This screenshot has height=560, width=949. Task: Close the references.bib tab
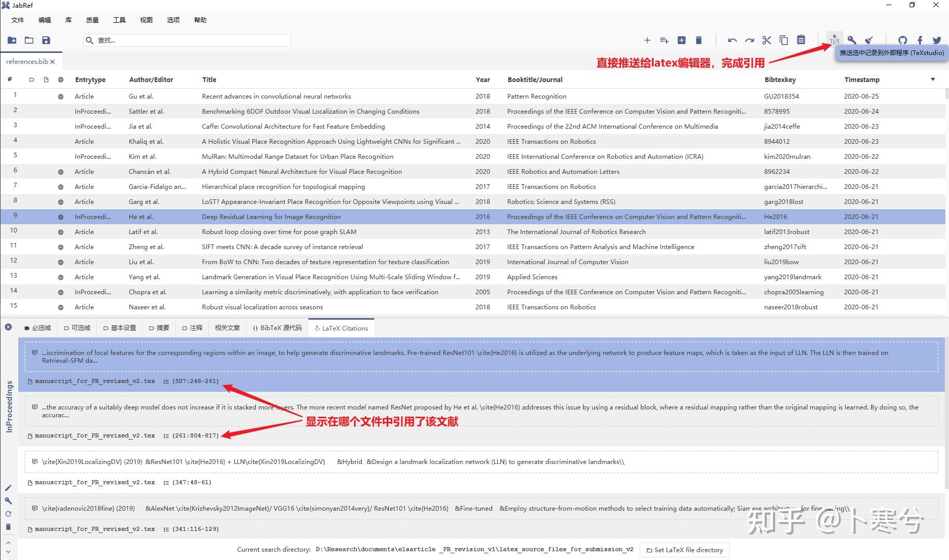click(52, 61)
